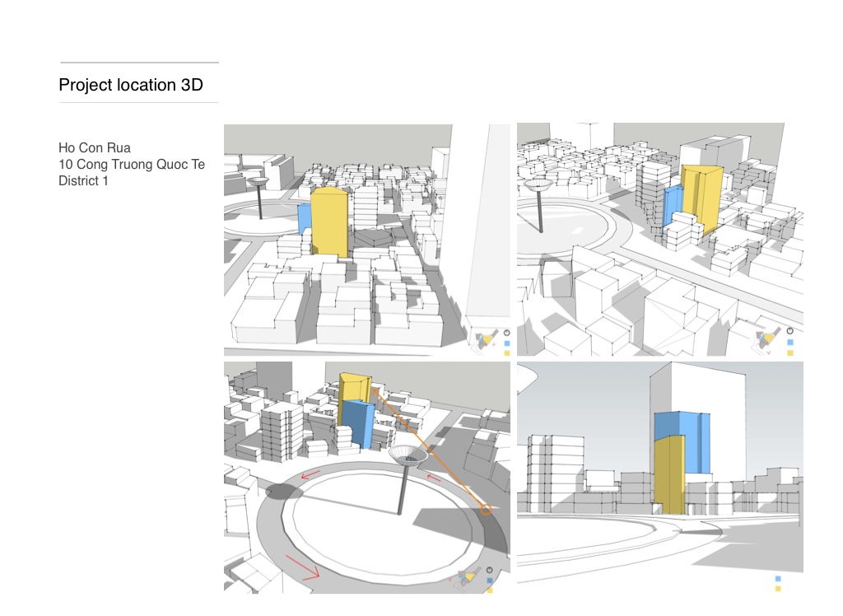Click the compass icon in the top-left view

pos(505,332)
